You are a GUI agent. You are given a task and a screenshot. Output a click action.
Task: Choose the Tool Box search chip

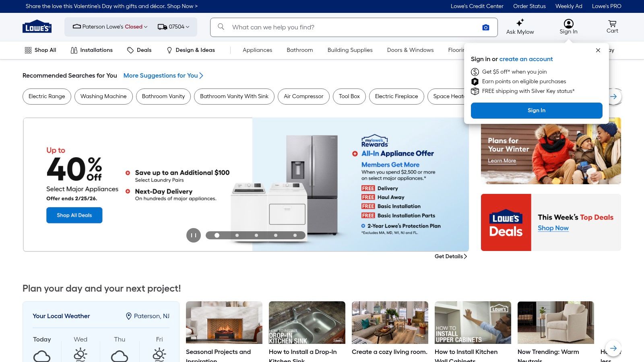click(x=349, y=97)
